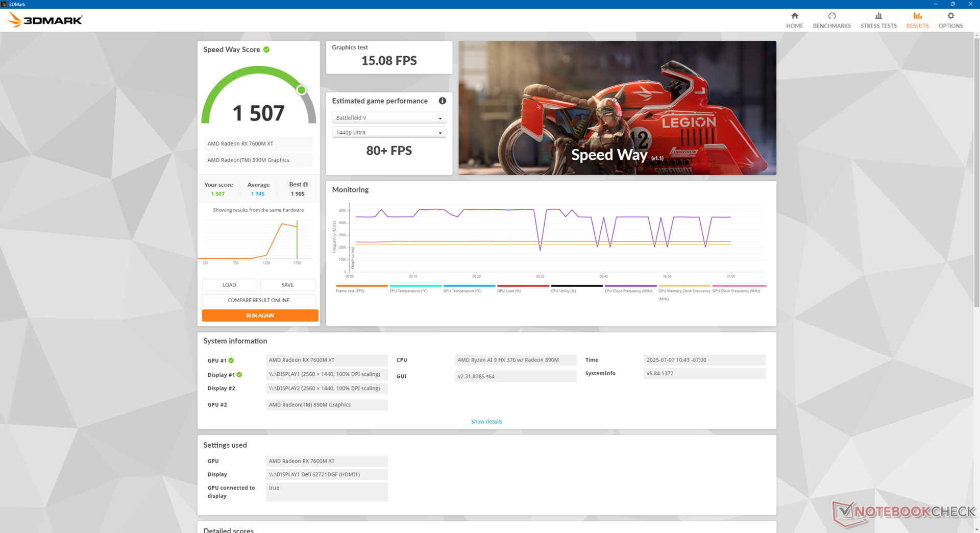Viewport: 980px width, 533px height.
Task: Click the Speed Way Score validity checkmark
Action: (x=266, y=50)
